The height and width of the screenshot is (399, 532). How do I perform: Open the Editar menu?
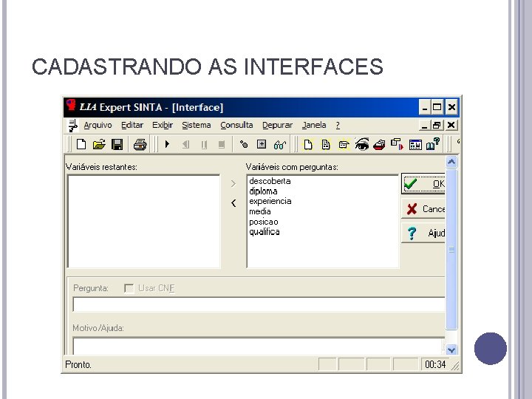[x=132, y=125]
